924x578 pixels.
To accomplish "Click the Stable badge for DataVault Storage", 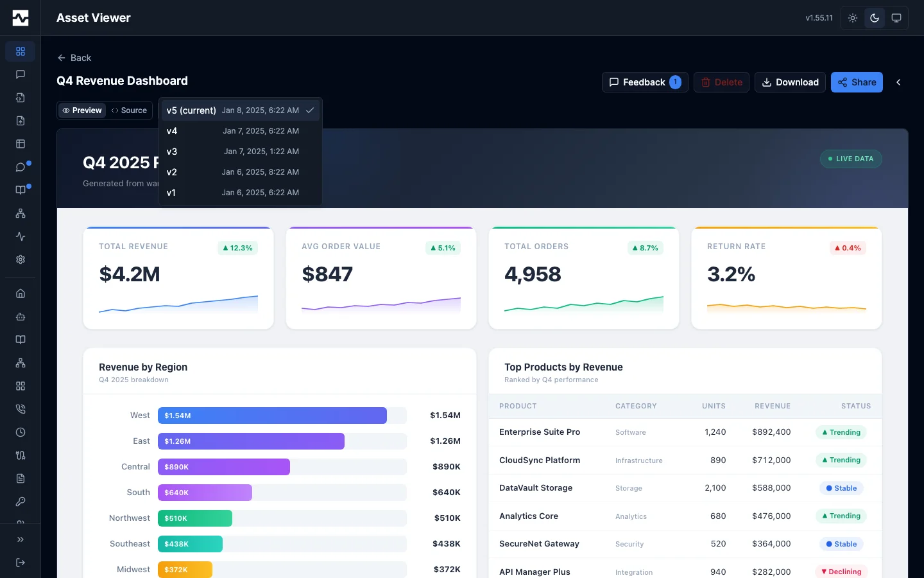I will pyautogui.click(x=841, y=488).
